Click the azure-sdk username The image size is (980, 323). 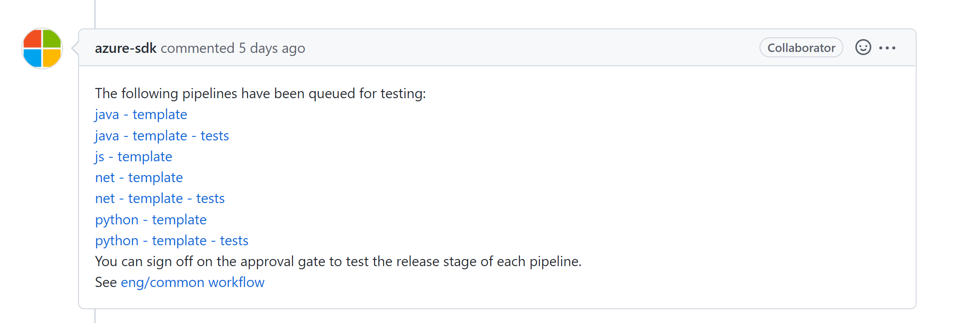[x=126, y=48]
